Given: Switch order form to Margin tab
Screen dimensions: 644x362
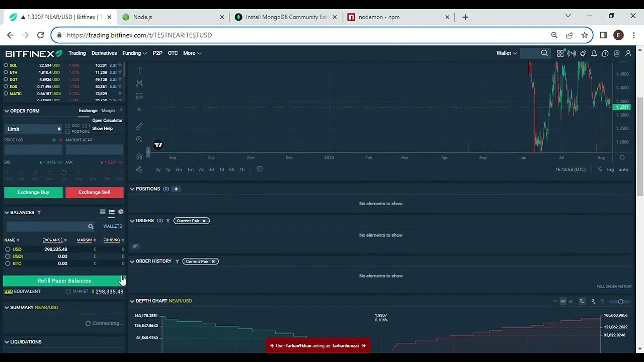Looking at the screenshot, I should [x=108, y=111].
